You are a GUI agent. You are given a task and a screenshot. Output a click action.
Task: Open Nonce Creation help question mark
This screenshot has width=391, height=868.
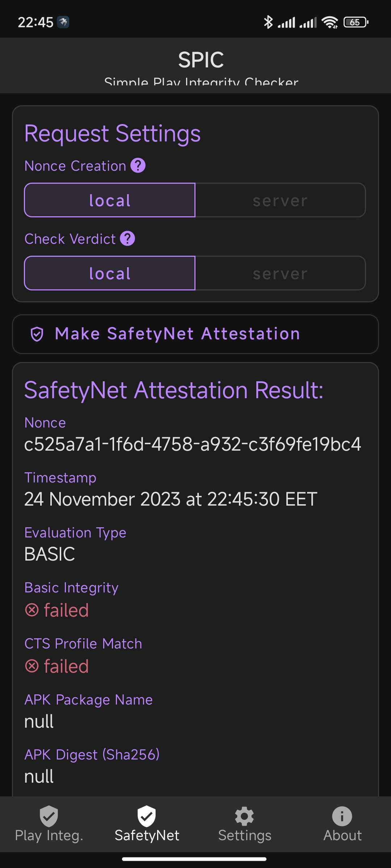pyautogui.click(x=138, y=166)
